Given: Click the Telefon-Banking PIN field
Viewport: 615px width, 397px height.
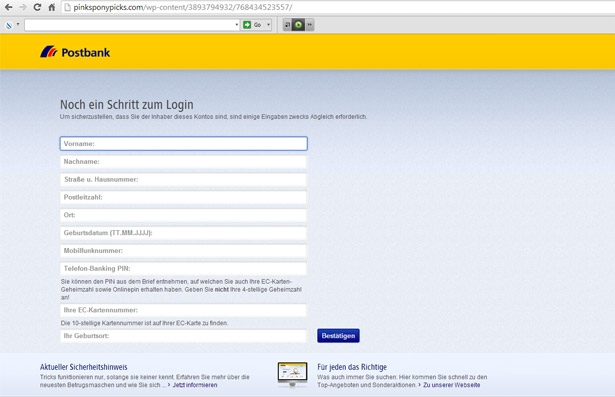Looking at the screenshot, I should click(x=184, y=269).
